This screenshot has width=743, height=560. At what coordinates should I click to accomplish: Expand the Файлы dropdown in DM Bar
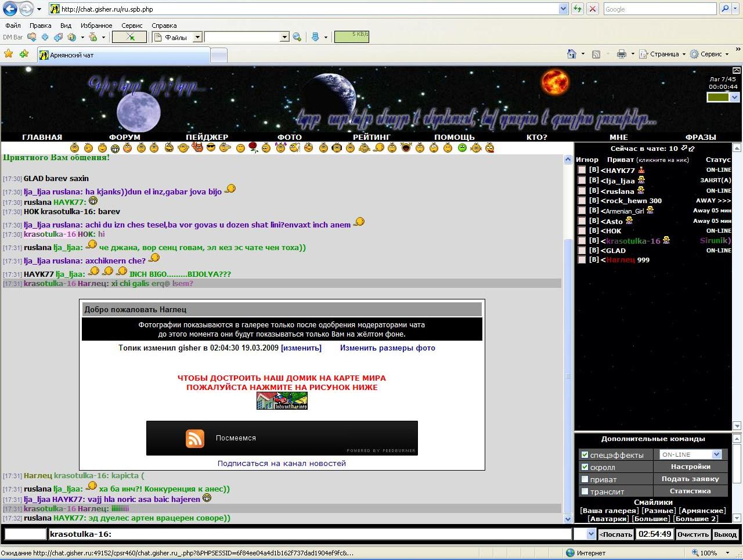click(x=197, y=37)
